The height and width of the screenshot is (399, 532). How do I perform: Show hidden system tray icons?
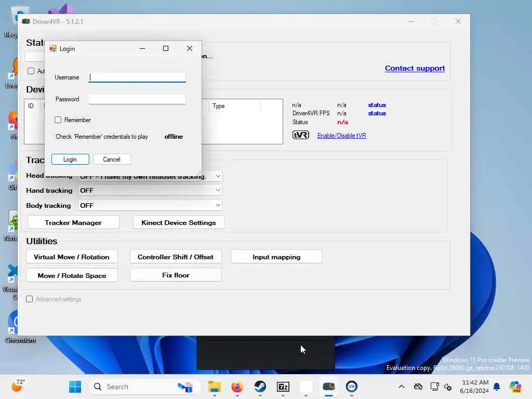402,387
